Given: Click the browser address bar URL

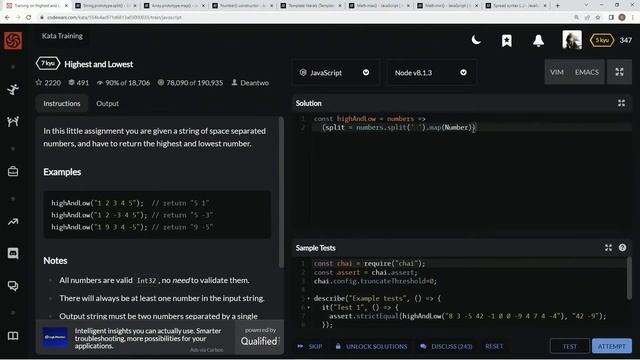Looking at the screenshot, I should (114, 18).
